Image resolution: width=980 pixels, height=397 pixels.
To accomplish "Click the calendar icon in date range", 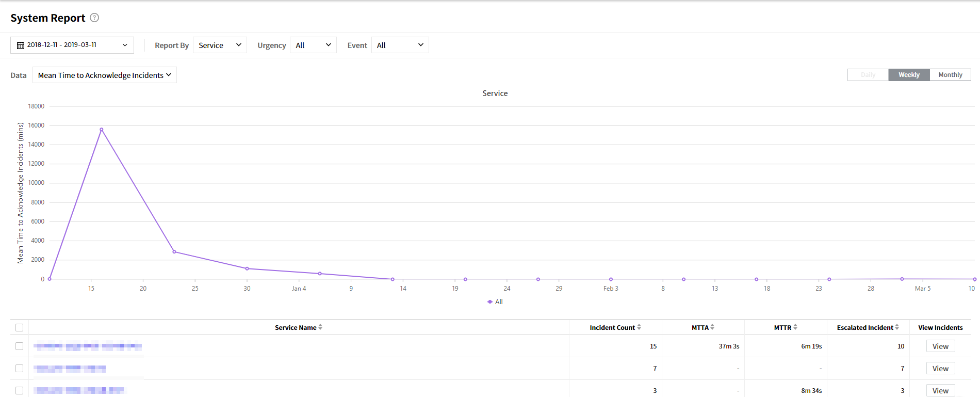I will (21, 45).
